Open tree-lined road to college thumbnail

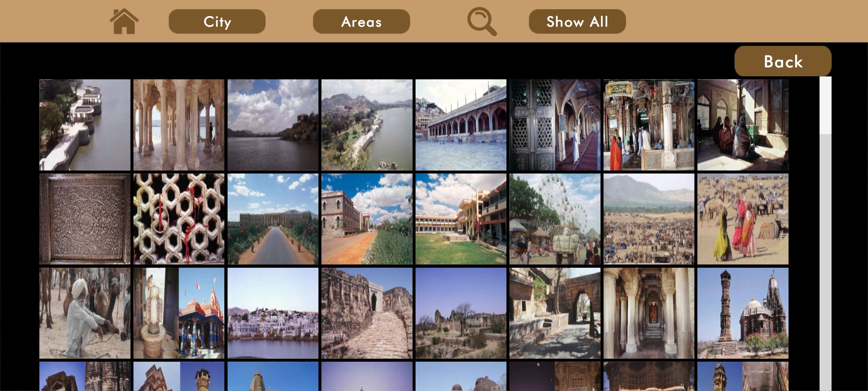[273, 219]
